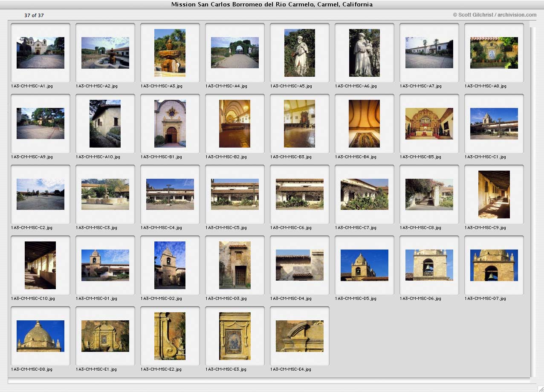
Task: Select the arcade building thumbnail 1A3-CM-MSC-C5
Action: [235, 195]
